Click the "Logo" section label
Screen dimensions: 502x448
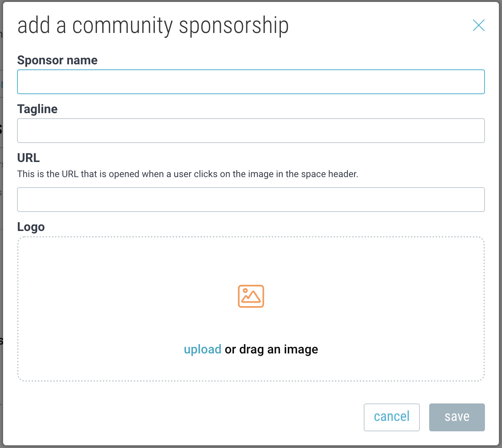click(31, 227)
